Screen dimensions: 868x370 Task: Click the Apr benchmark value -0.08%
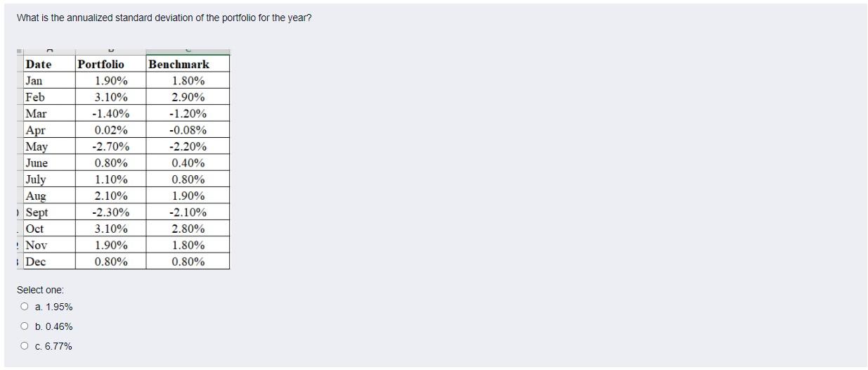coord(188,130)
